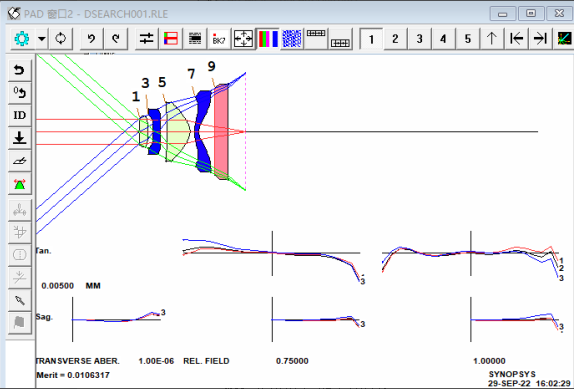This screenshot has height=389, width=574.
Task: Click the BK7 glass table icon
Action: 219,38
